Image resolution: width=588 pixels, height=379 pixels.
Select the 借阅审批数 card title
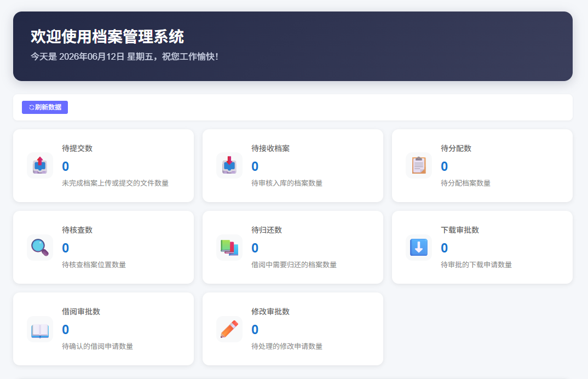(x=81, y=312)
